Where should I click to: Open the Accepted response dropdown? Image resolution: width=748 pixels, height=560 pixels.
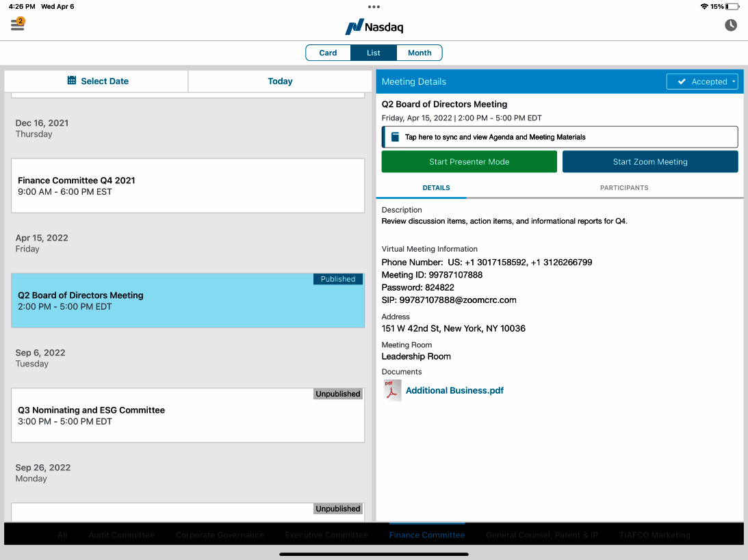[x=702, y=81]
